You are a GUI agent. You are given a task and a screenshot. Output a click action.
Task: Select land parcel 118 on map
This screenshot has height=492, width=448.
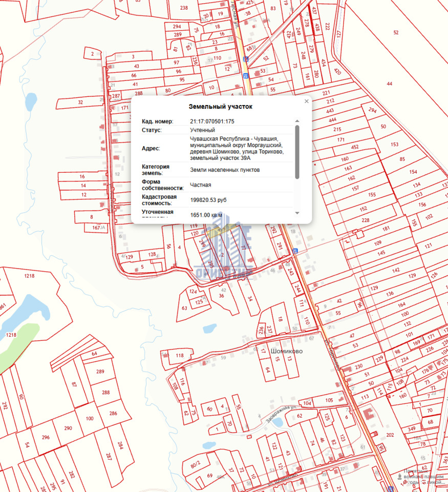coord(179,355)
